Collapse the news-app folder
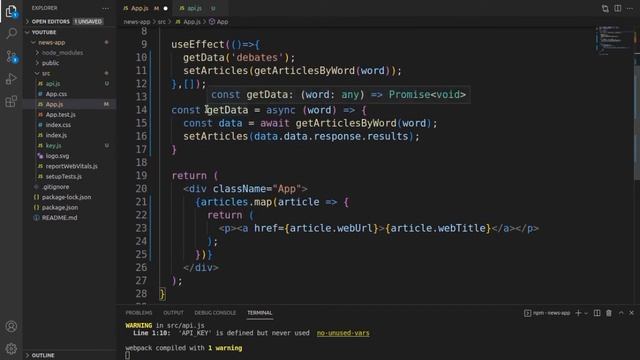Screen dimensions: 640x360 69,42
